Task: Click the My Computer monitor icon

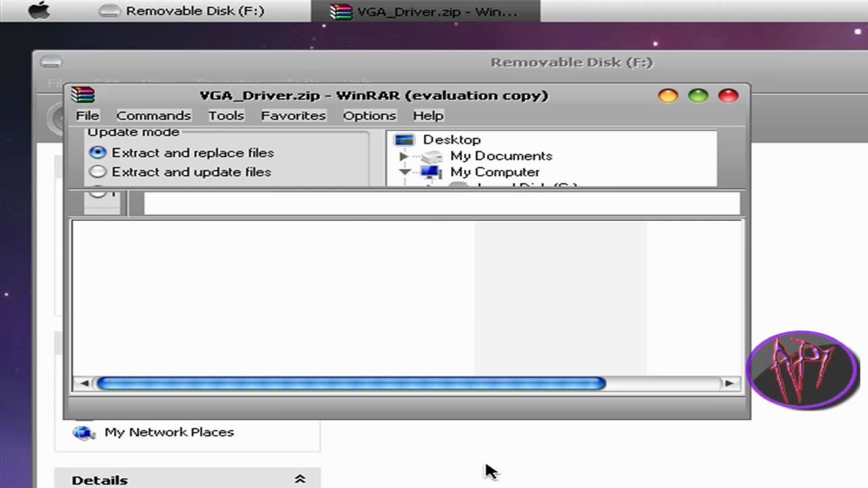Action: pyautogui.click(x=431, y=172)
